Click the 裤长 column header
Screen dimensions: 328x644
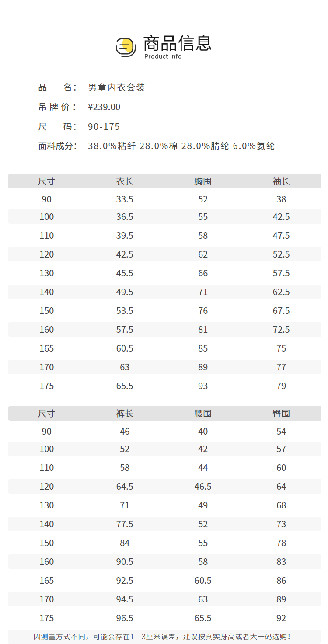point(125,414)
